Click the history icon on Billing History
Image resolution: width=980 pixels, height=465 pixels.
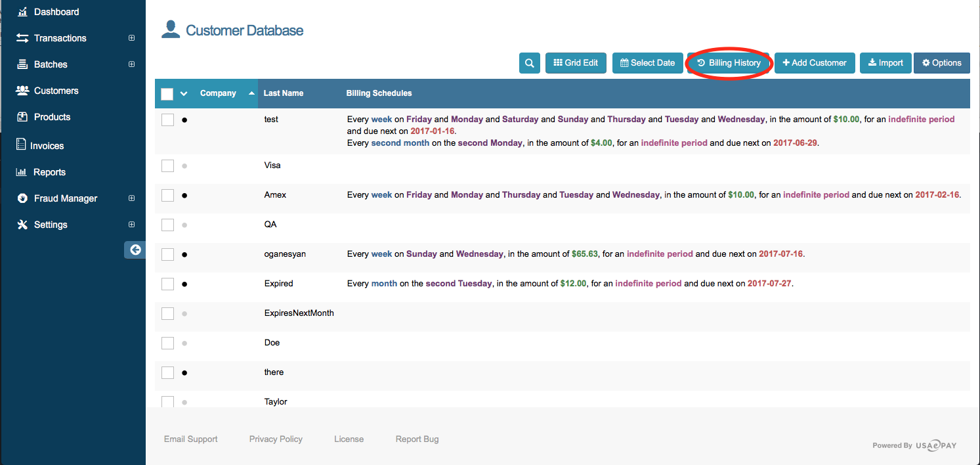(x=700, y=63)
